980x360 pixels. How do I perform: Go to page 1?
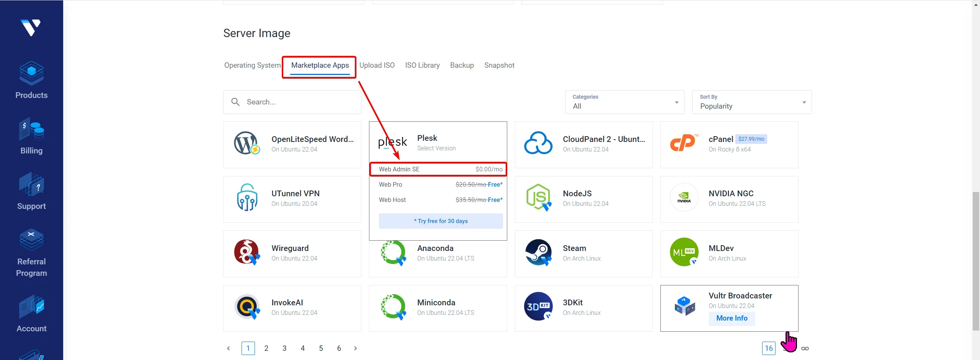click(248, 348)
